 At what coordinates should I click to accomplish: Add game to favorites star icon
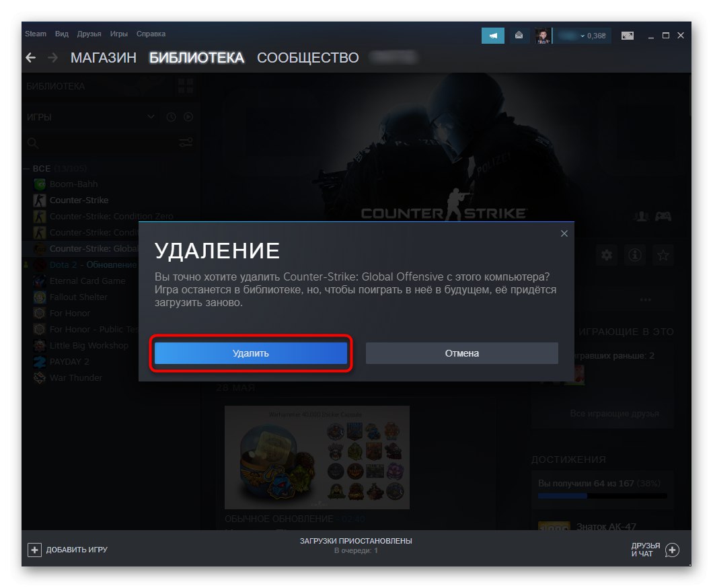pos(663,255)
